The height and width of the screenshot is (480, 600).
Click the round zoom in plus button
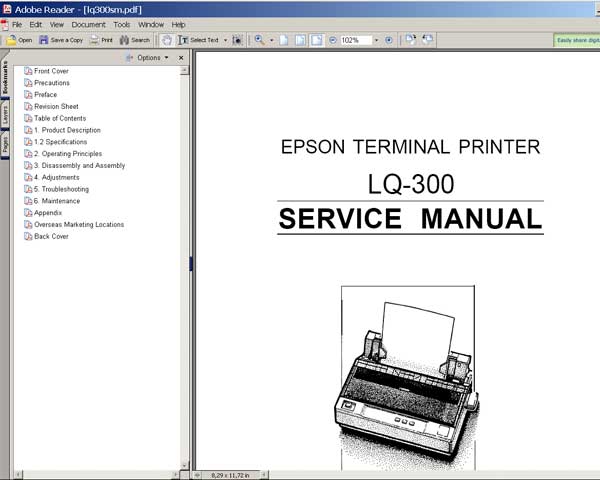(x=389, y=40)
